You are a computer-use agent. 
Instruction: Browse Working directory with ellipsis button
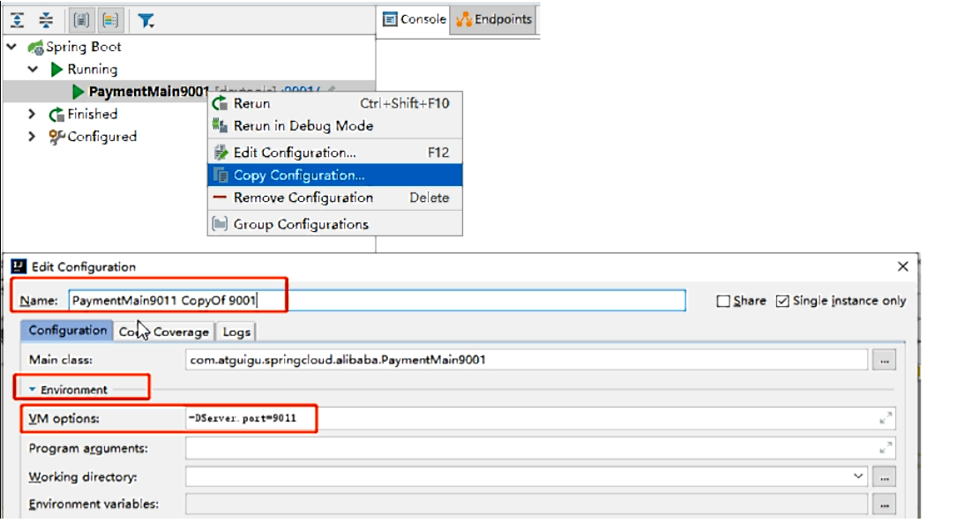pyautogui.click(x=885, y=477)
